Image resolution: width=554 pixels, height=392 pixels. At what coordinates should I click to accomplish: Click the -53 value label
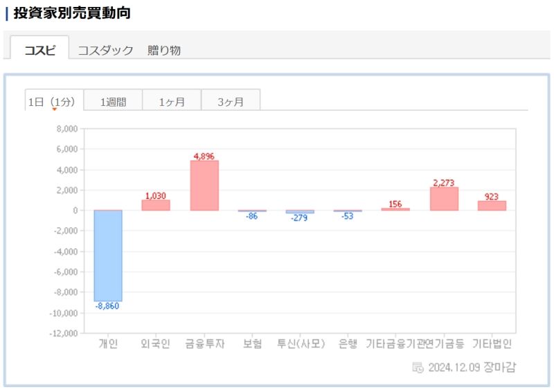click(347, 216)
